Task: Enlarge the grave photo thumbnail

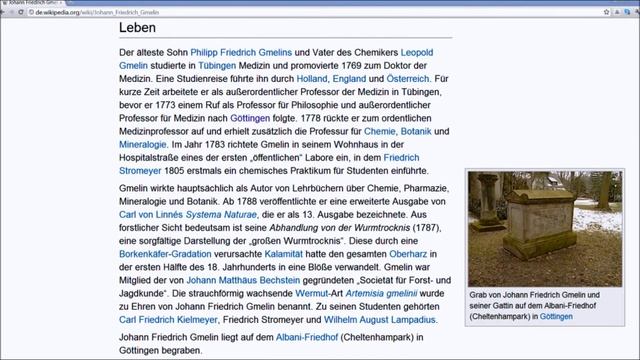Action: click(545, 229)
